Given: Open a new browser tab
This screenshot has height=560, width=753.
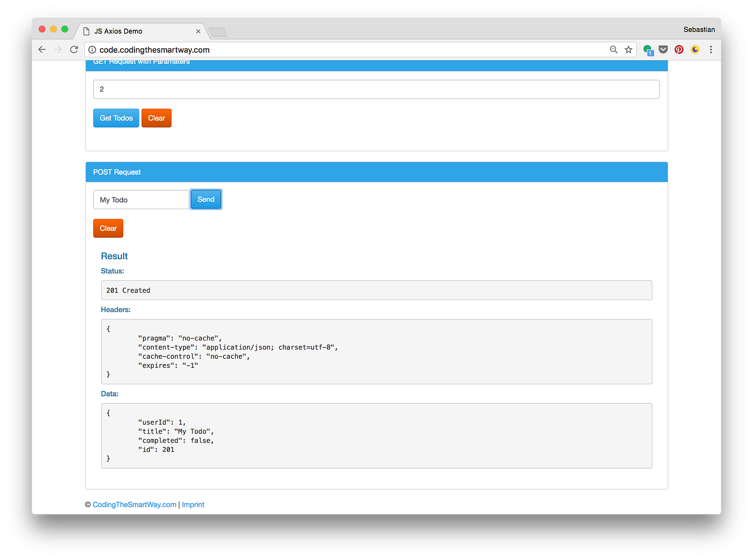Looking at the screenshot, I should pyautogui.click(x=217, y=31).
